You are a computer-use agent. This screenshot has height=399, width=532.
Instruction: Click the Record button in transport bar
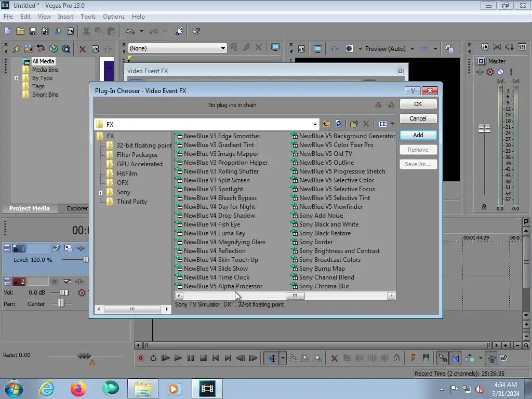[x=140, y=358]
